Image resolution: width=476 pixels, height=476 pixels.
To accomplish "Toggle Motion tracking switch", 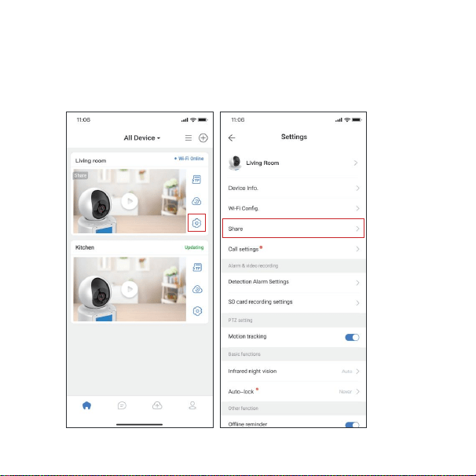I will [x=352, y=337].
